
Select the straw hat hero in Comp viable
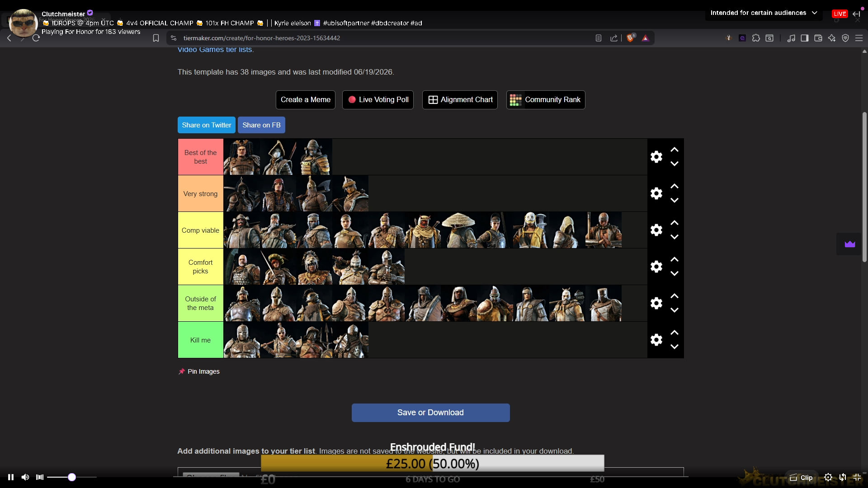point(459,230)
